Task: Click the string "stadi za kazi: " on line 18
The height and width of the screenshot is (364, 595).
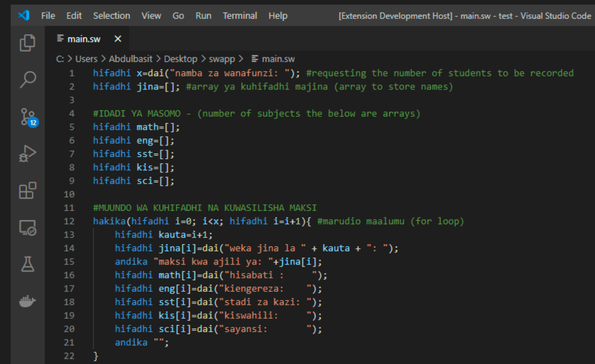Action: pyautogui.click(x=265, y=302)
